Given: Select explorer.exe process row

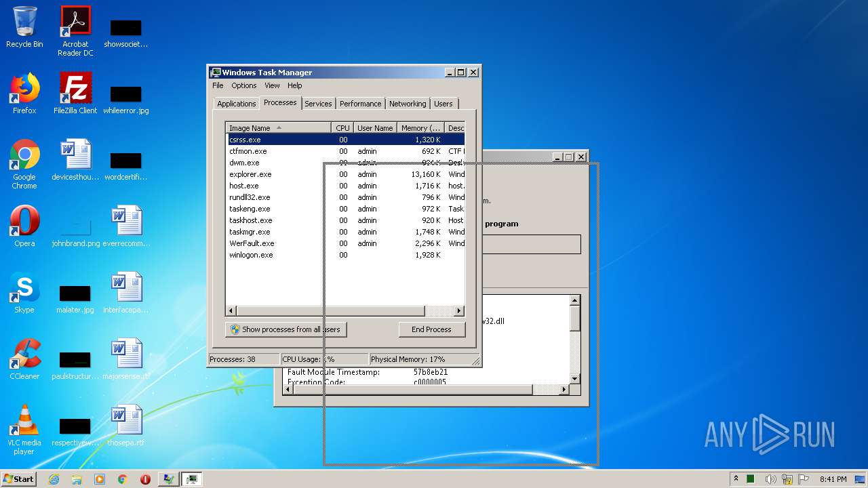Looking at the screenshot, I should pos(346,174).
